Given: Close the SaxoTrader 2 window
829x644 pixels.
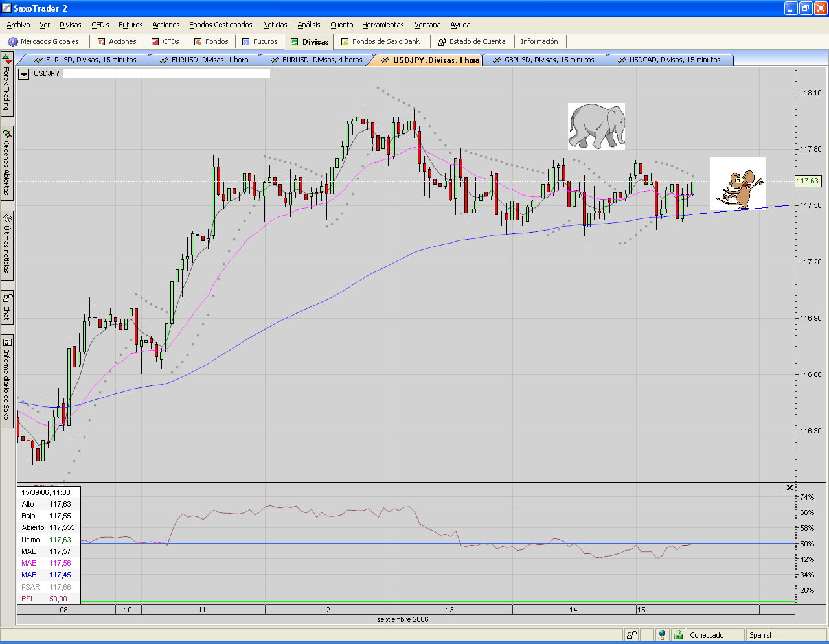Looking at the screenshot, I should click(820, 8).
